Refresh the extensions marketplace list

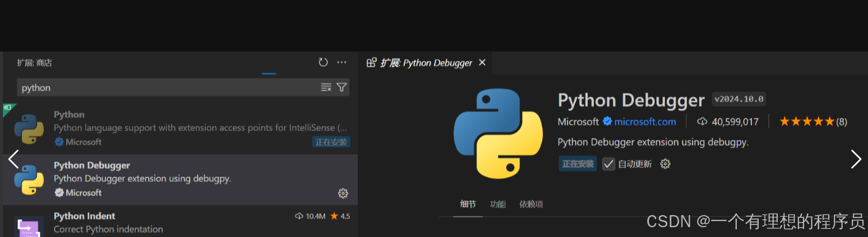pos(323,62)
